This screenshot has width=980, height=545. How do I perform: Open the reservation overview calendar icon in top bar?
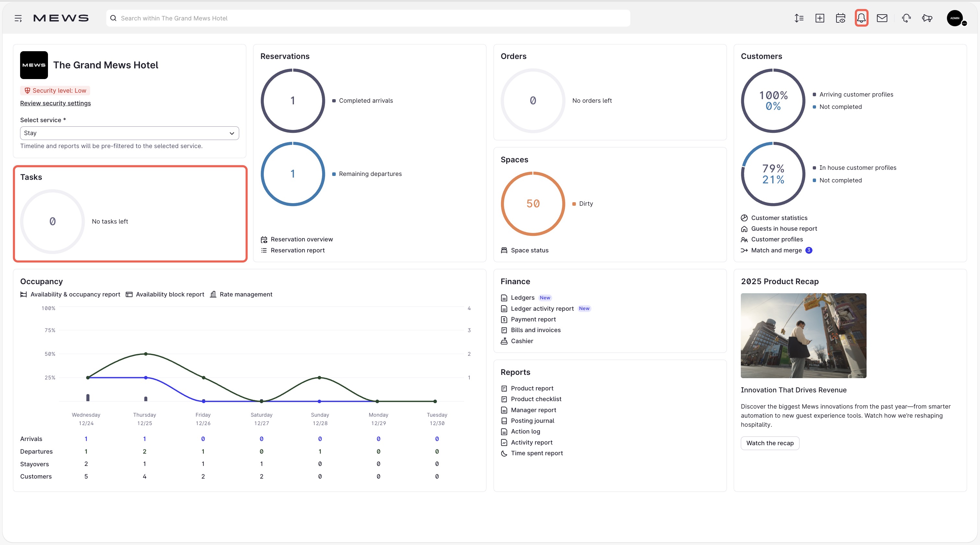point(841,18)
